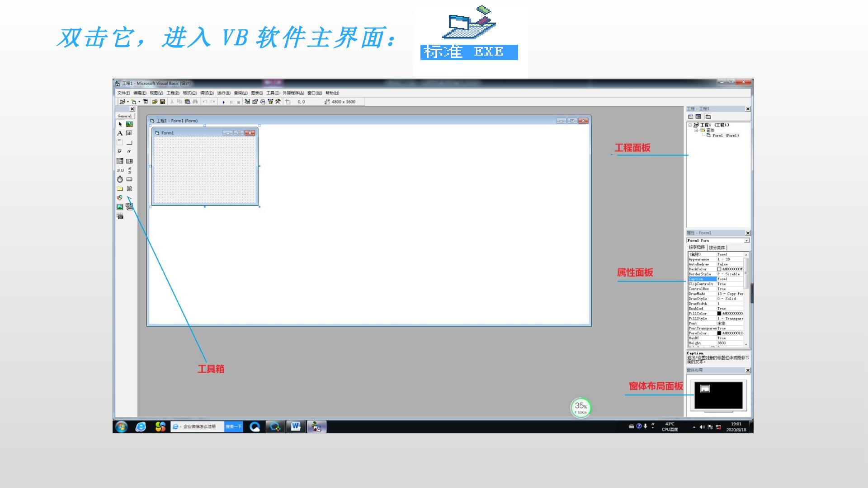Open the Word icon on the taskbar
Viewport: 868px width, 488px height.
tap(296, 427)
